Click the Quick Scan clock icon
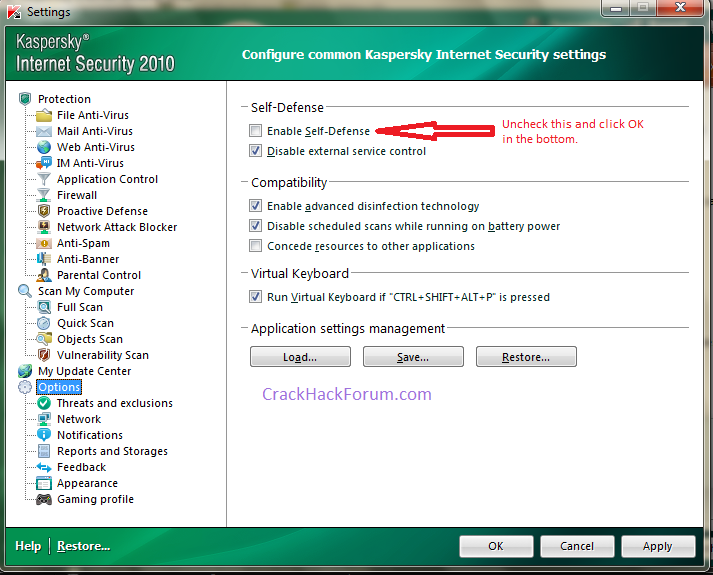This screenshot has height=575, width=713. tap(44, 323)
